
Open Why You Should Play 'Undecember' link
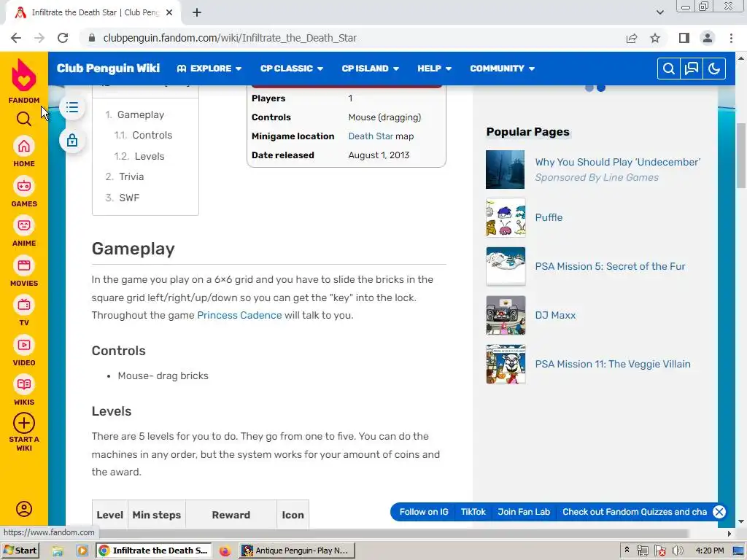coord(617,163)
